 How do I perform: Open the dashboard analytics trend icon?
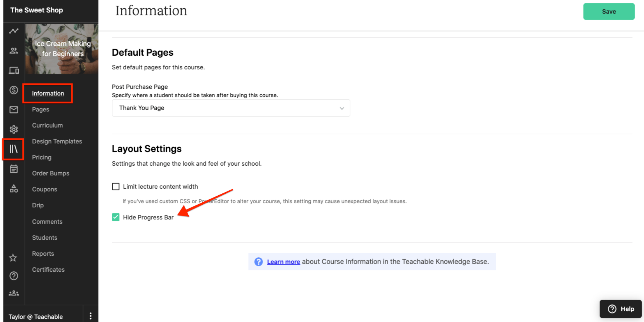14,31
